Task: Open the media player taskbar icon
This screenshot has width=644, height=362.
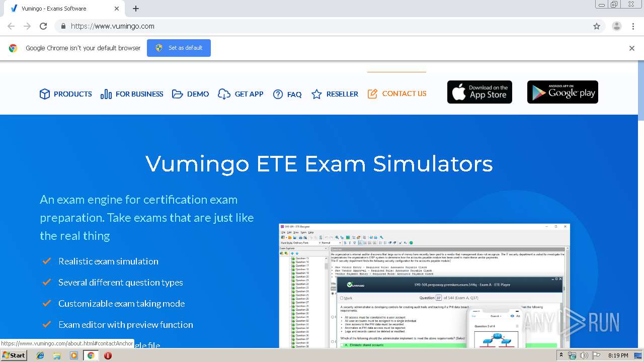Action: (x=74, y=355)
